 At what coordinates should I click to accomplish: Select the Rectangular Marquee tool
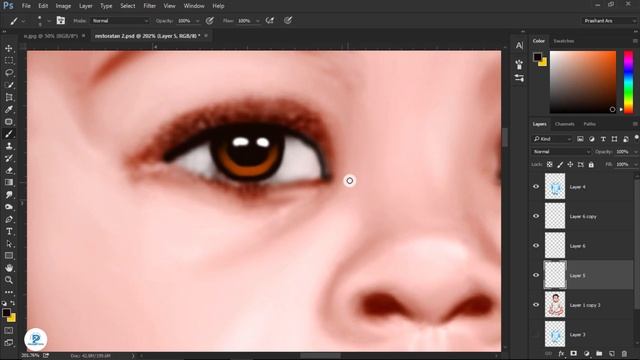coord(9,60)
